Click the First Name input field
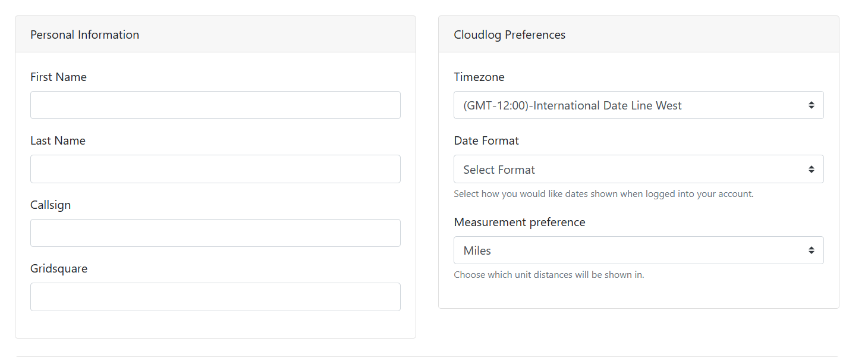 click(215, 105)
